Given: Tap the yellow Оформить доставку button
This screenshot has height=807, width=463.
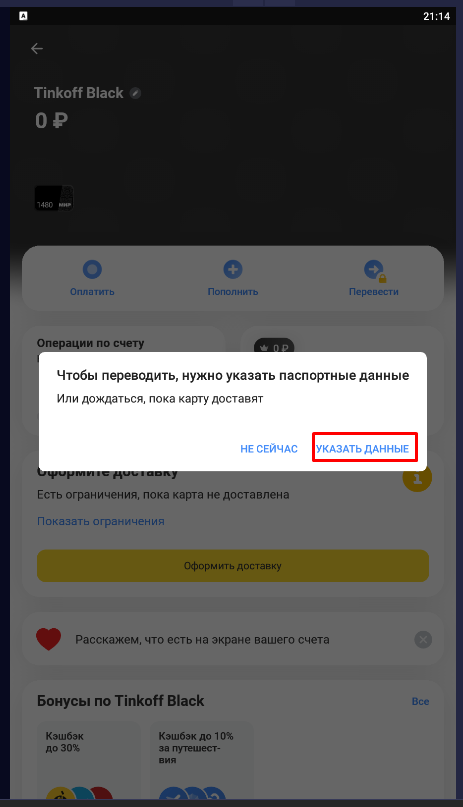Looking at the screenshot, I should pos(233,566).
